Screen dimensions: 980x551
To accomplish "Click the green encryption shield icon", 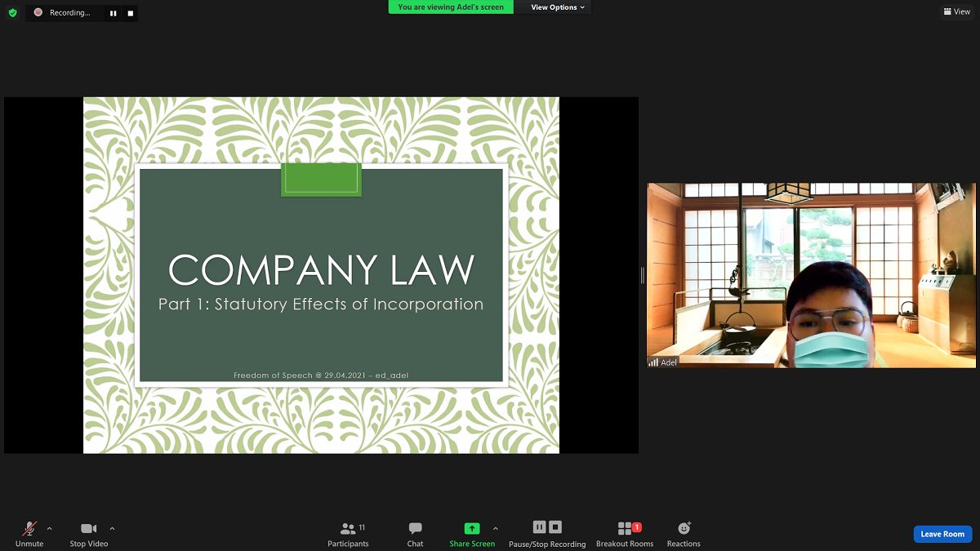I will tap(12, 12).
